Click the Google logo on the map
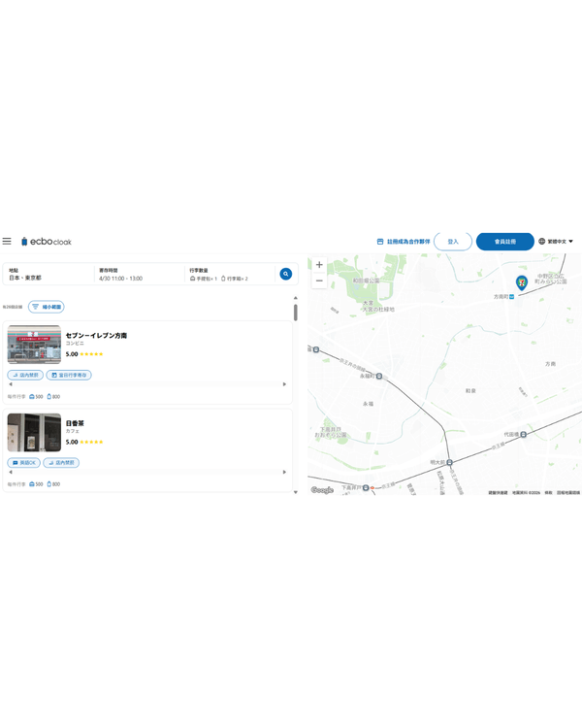Screen dimensions: 582x728 coord(322,490)
